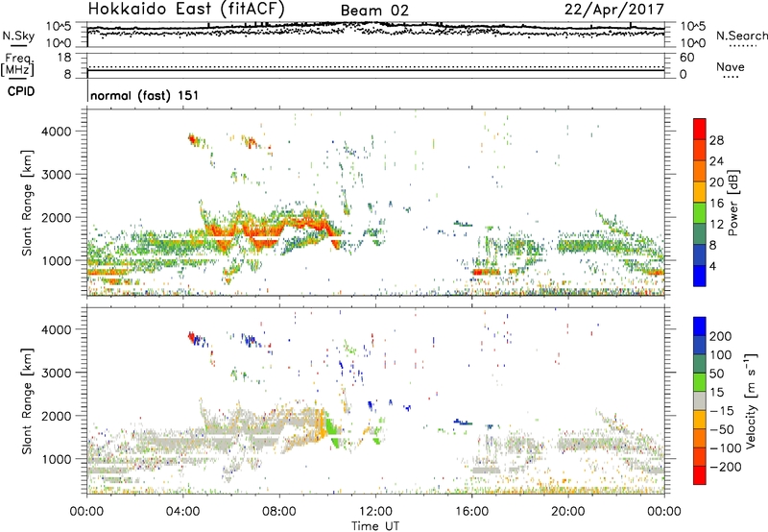Click the "N.Search" legend label
This screenshot has width=768, height=532.
741,36
